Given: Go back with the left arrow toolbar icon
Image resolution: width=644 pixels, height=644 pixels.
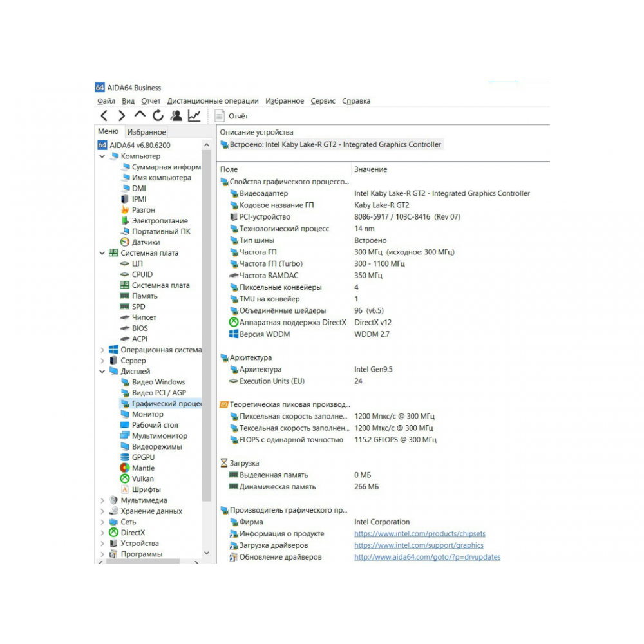Looking at the screenshot, I should (104, 116).
